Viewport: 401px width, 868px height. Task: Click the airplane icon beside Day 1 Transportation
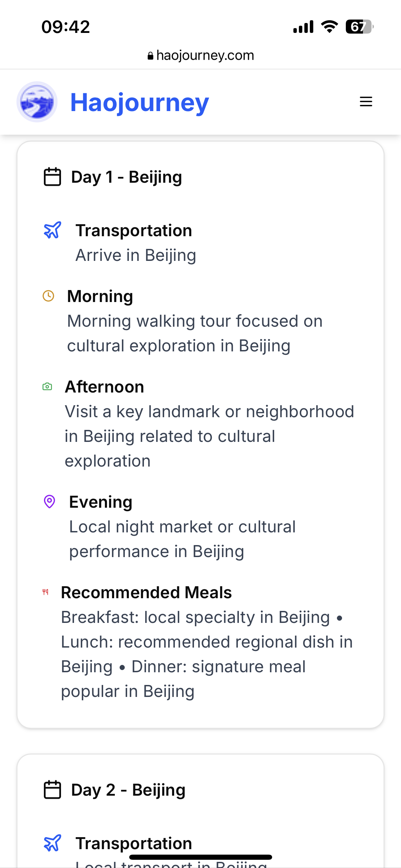click(52, 230)
